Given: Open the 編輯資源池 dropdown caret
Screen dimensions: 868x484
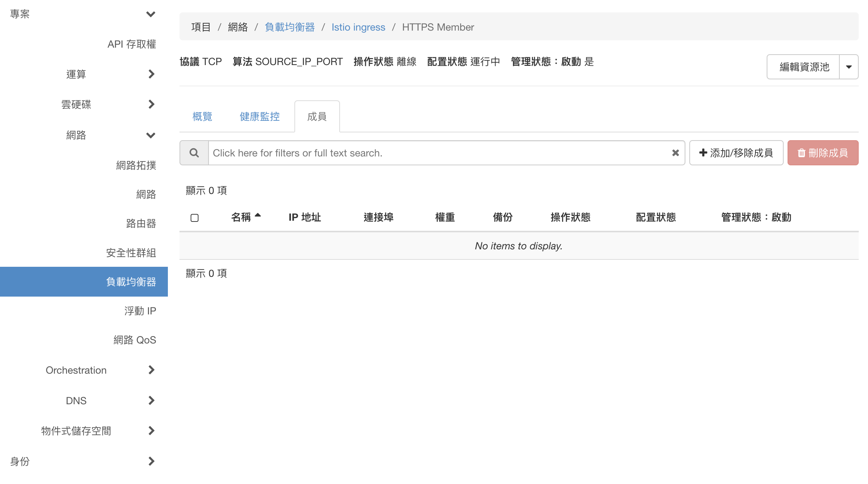Looking at the screenshot, I should (849, 67).
